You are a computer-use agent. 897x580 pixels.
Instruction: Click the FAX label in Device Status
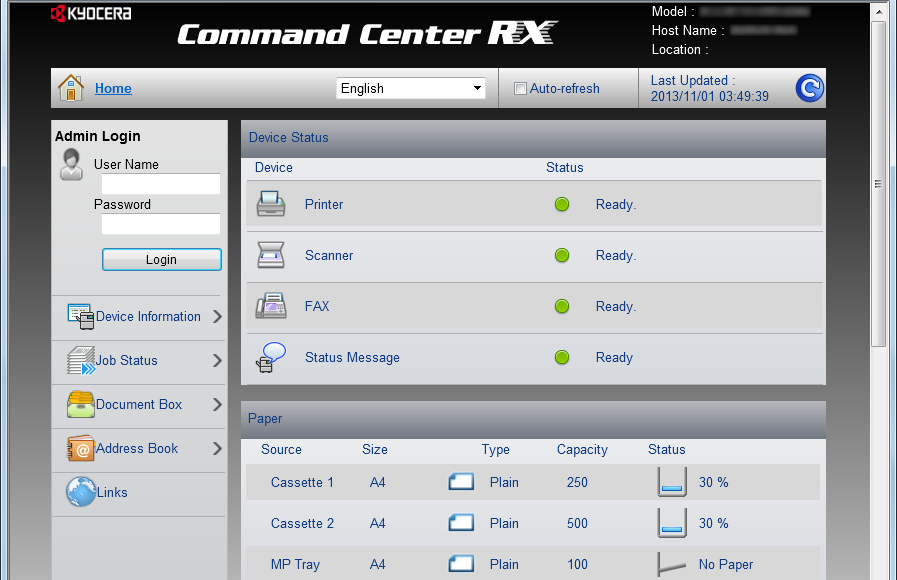(x=317, y=306)
